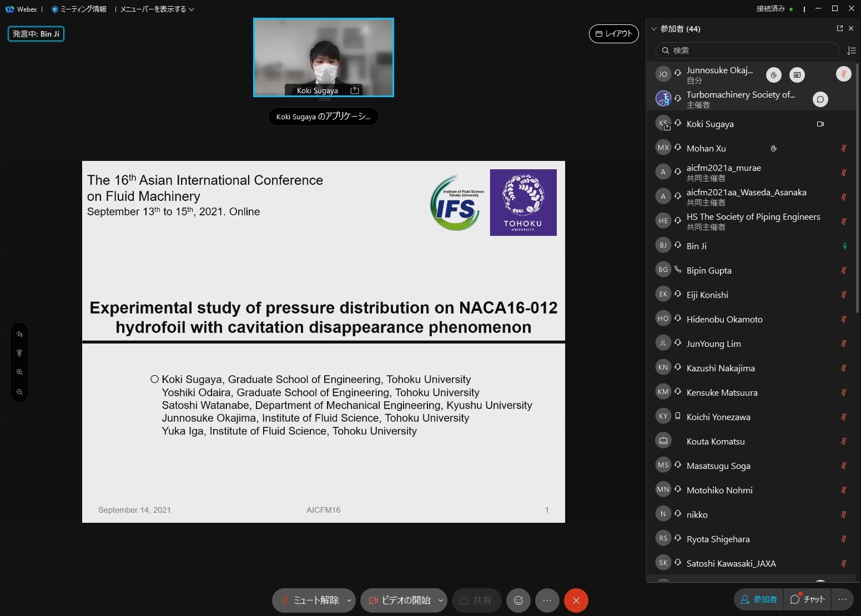
Task: Select Bipin Gupta participant
Action: 751,270
